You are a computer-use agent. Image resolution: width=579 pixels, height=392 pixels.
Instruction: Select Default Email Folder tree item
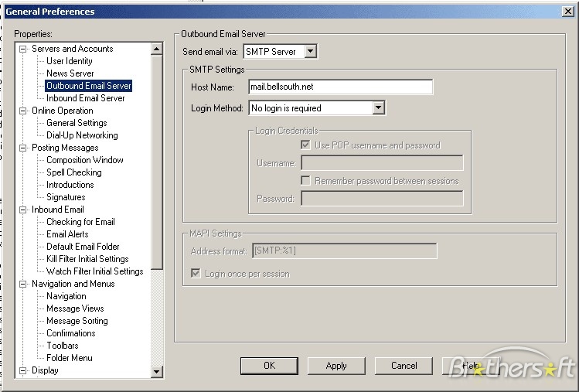pos(83,247)
